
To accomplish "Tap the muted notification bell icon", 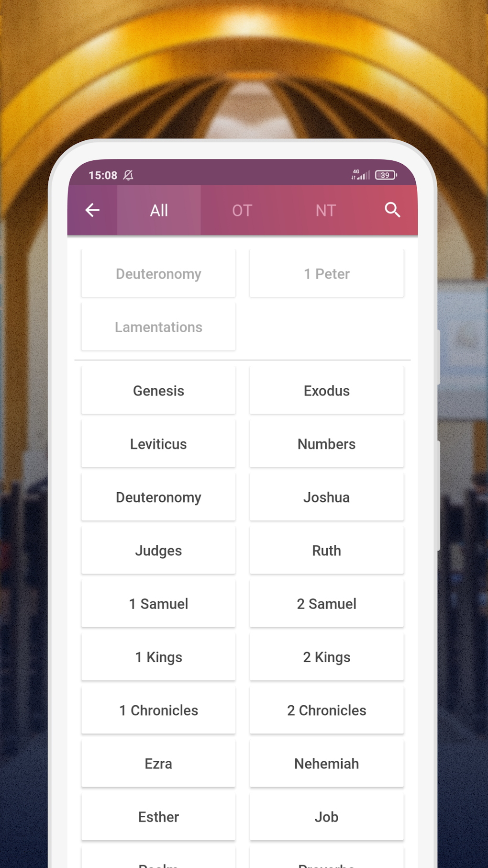I will click(x=128, y=175).
